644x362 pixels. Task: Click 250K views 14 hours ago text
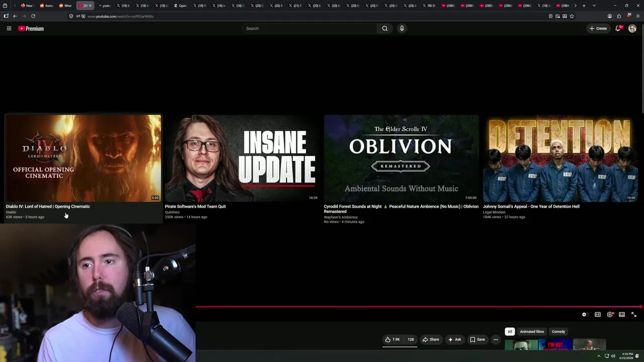pyautogui.click(x=186, y=217)
